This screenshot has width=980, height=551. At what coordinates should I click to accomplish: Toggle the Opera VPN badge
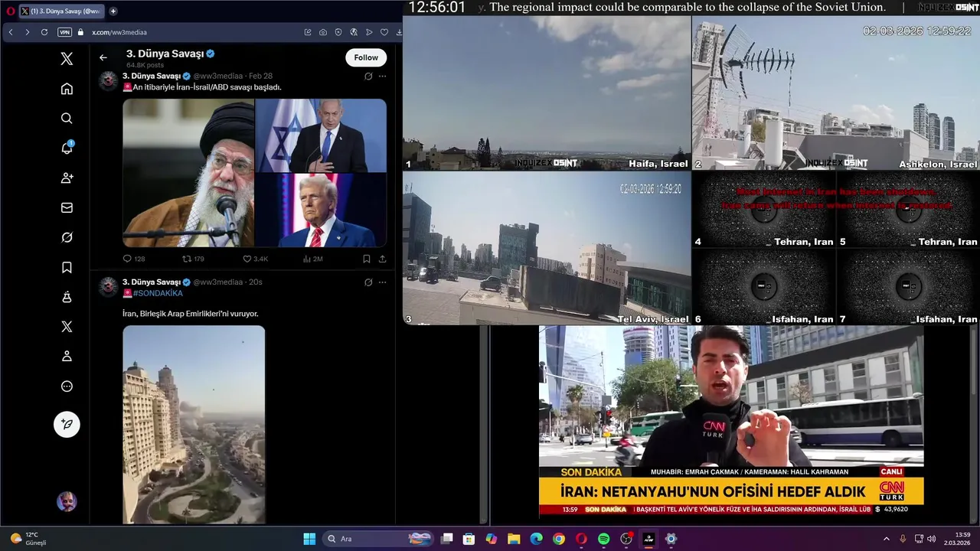(64, 32)
